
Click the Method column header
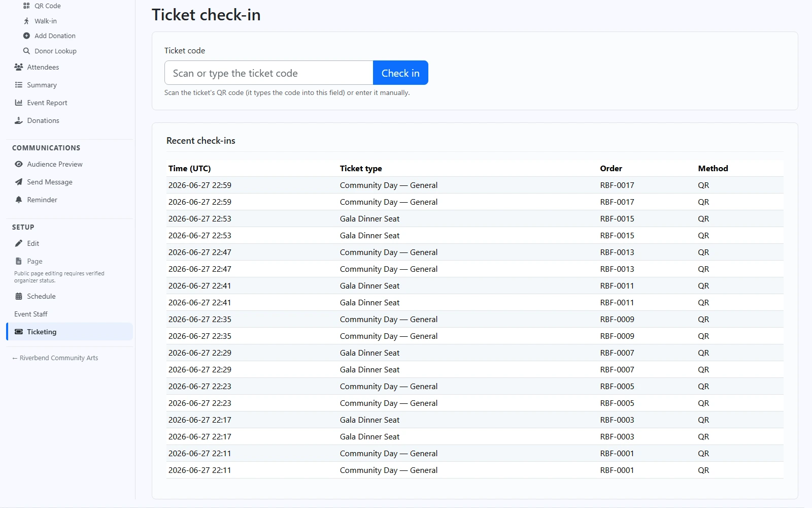(x=713, y=168)
